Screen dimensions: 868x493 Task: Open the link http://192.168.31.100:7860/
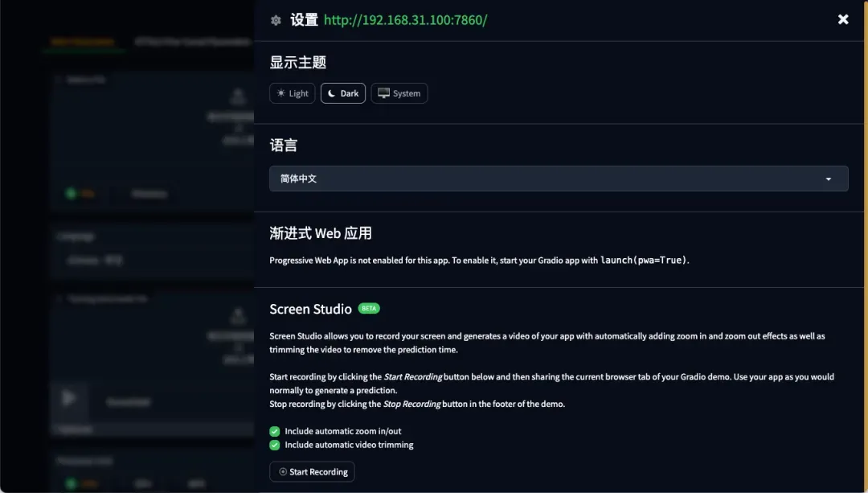[405, 19]
